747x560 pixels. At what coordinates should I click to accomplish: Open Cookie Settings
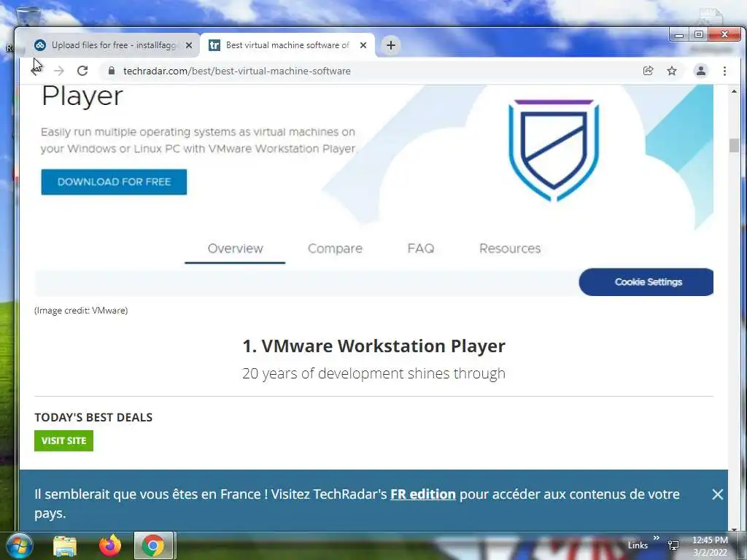pos(646,282)
